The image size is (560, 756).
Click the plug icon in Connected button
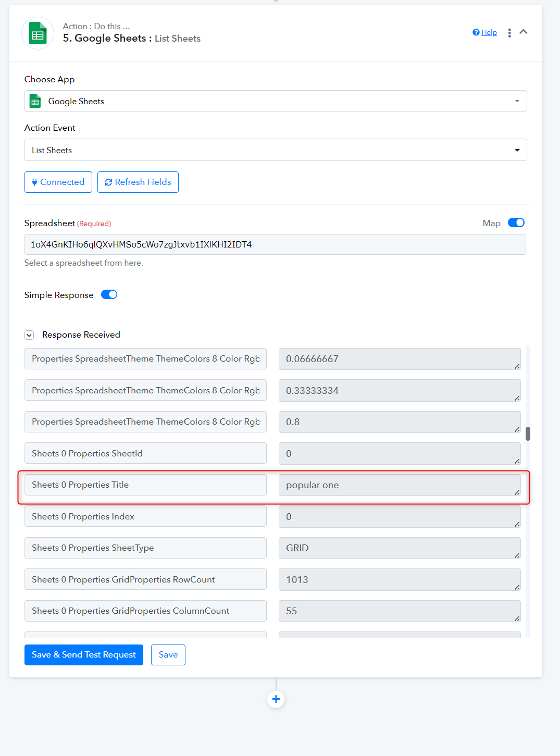pos(34,182)
